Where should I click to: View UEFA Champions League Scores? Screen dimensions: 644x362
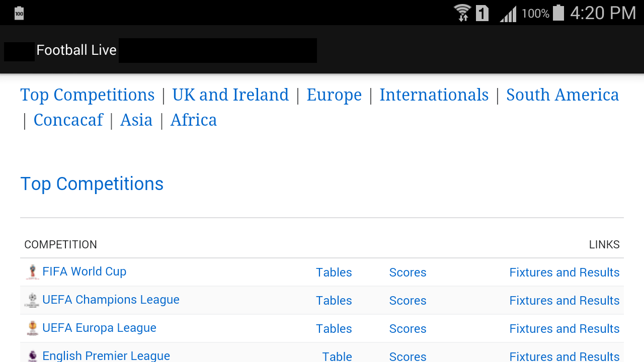pos(408,301)
